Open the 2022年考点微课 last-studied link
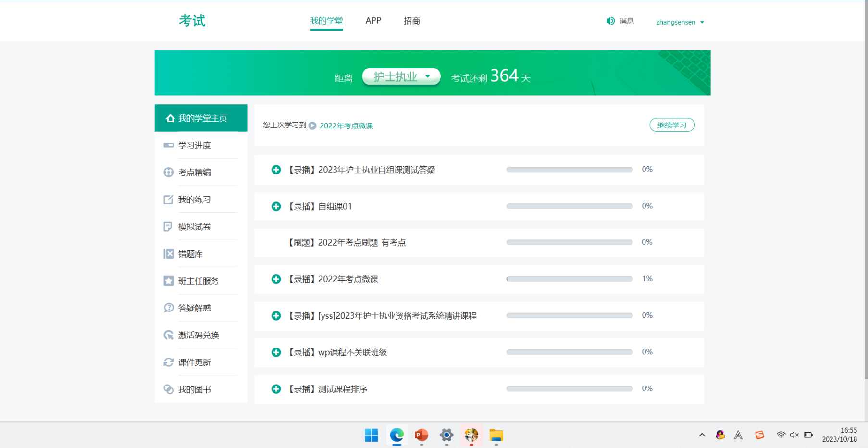 346,126
